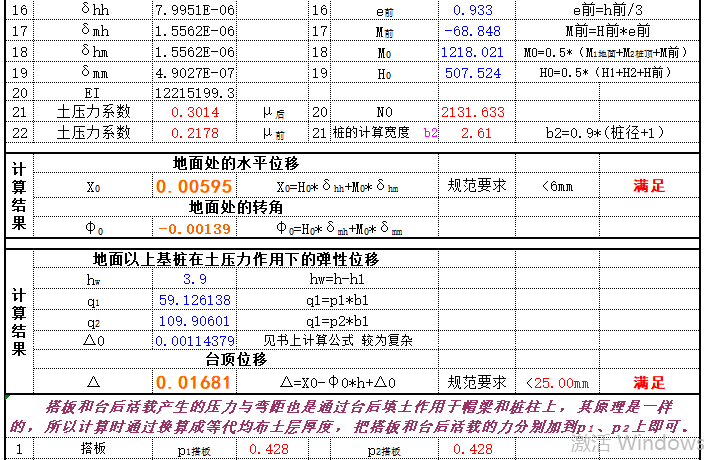Select the q2 value 109.90601 cell
Viewport: 704px width, 460px height.
click(194, 321)
